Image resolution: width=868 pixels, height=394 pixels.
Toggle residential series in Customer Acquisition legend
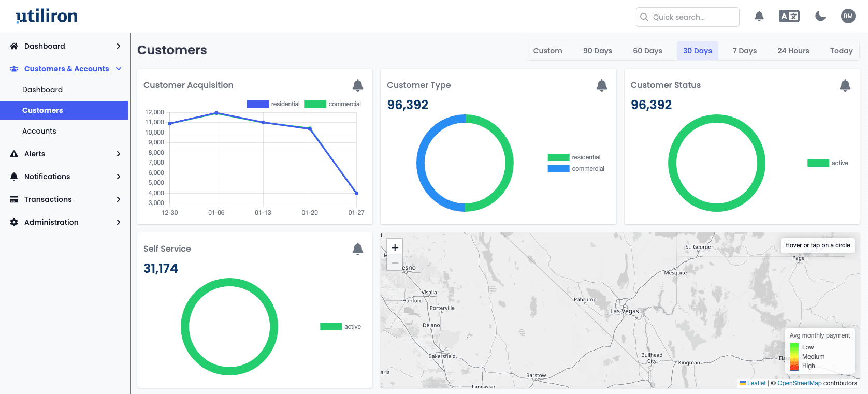point(273,104)
